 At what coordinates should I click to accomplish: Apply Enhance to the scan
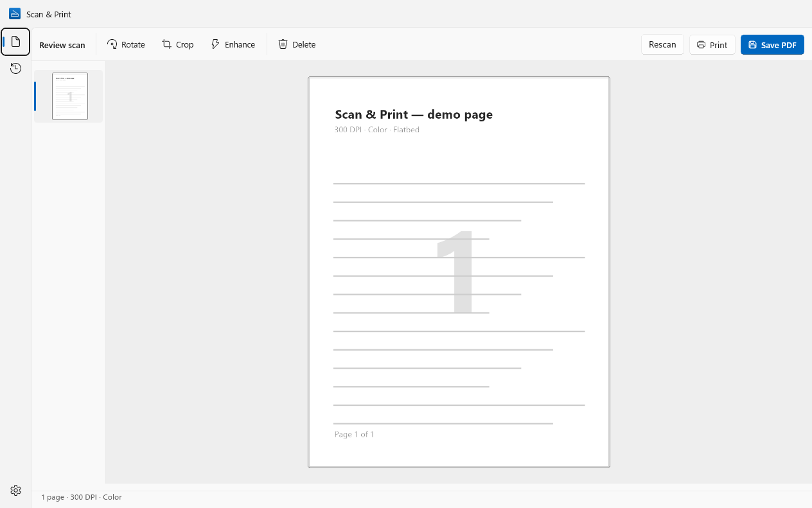(233, 44)
